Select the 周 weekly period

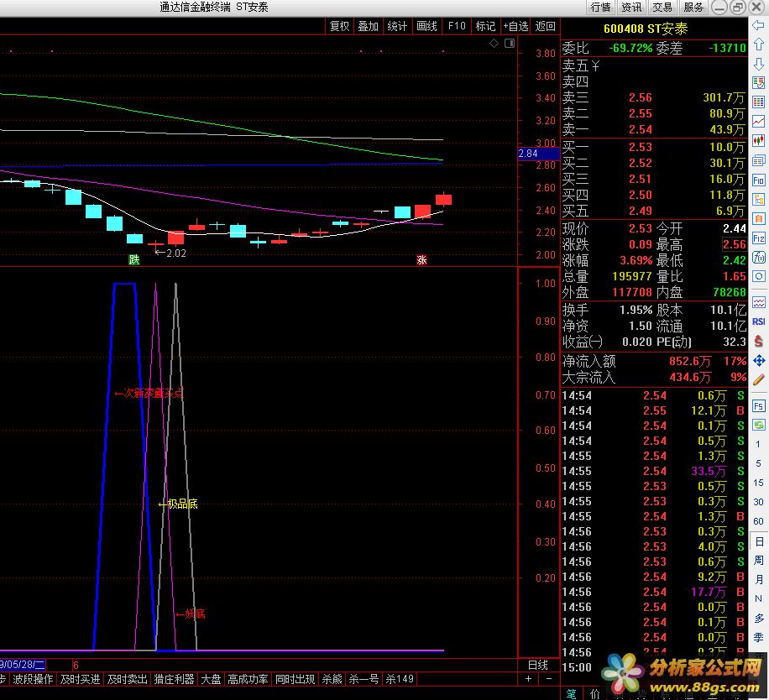click(x=758, y=560)
